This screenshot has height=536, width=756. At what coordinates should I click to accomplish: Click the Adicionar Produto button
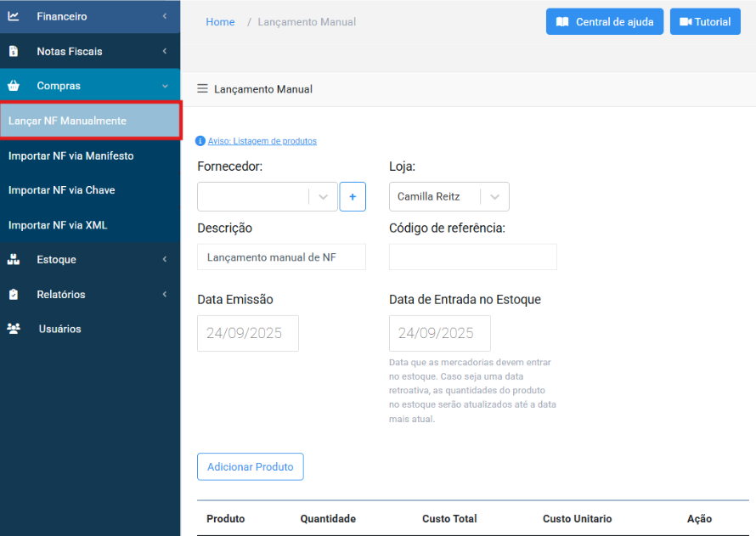pos(250,466)
